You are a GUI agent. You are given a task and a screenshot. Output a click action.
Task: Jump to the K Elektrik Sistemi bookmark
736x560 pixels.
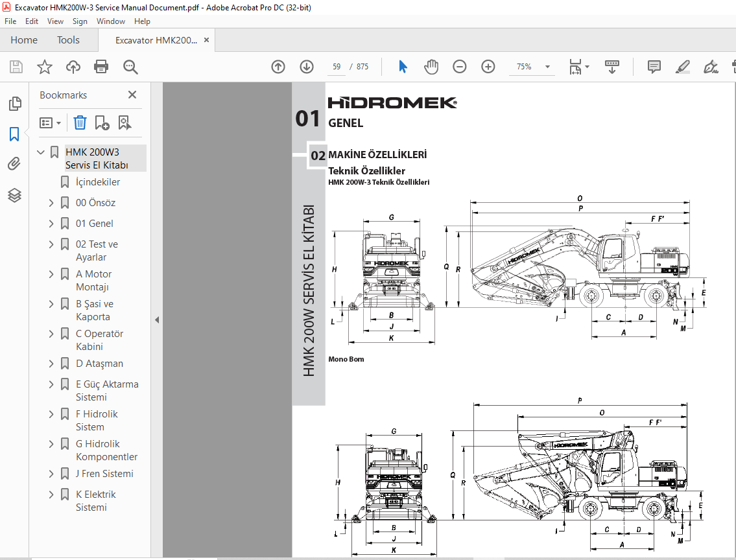pos(96,501)
